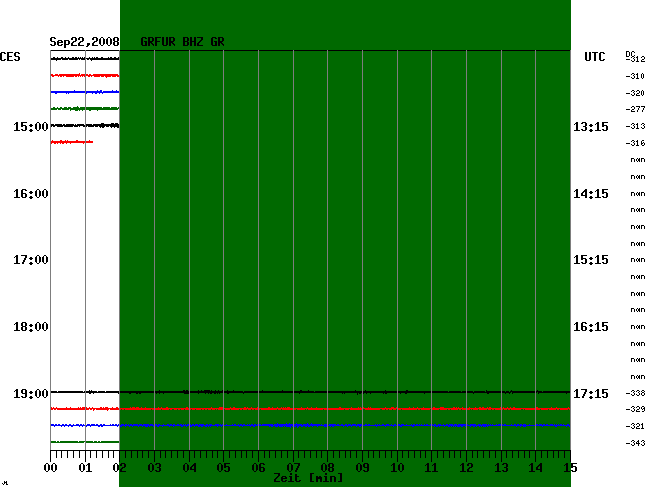Click the 15:00 local time label

(x=31, y=126)
